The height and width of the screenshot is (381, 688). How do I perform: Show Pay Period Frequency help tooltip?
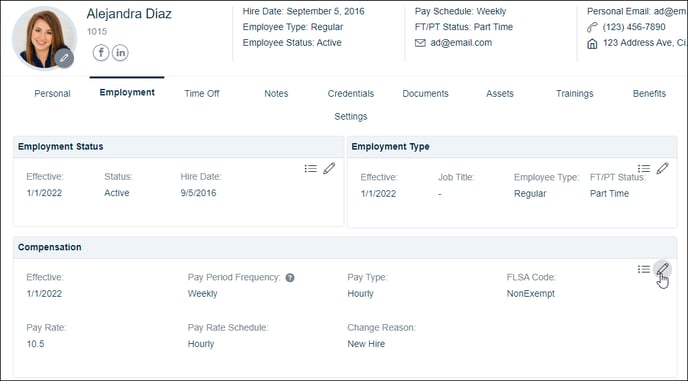point(290,277)
